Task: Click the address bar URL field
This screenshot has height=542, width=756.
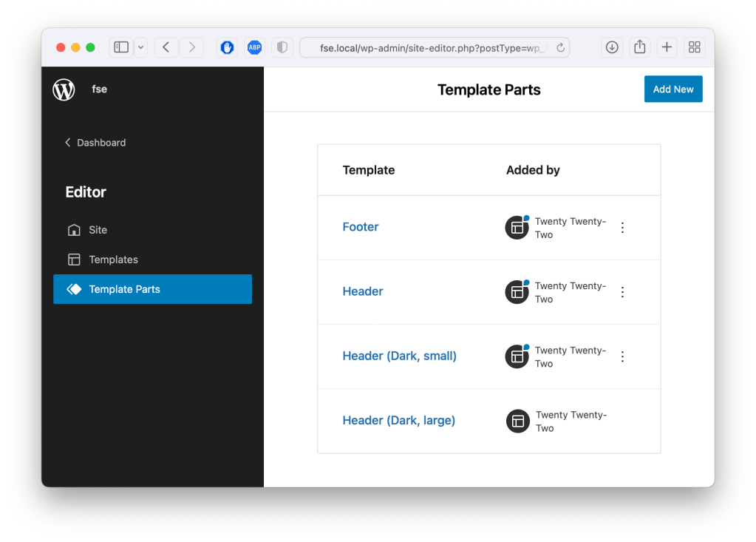Action: click(432, 47)
